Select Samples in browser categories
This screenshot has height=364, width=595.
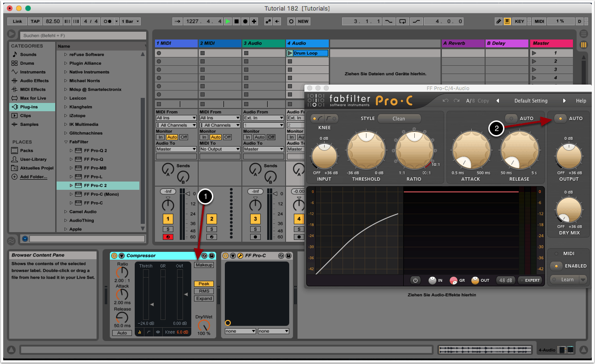click(x=29, y=125)
